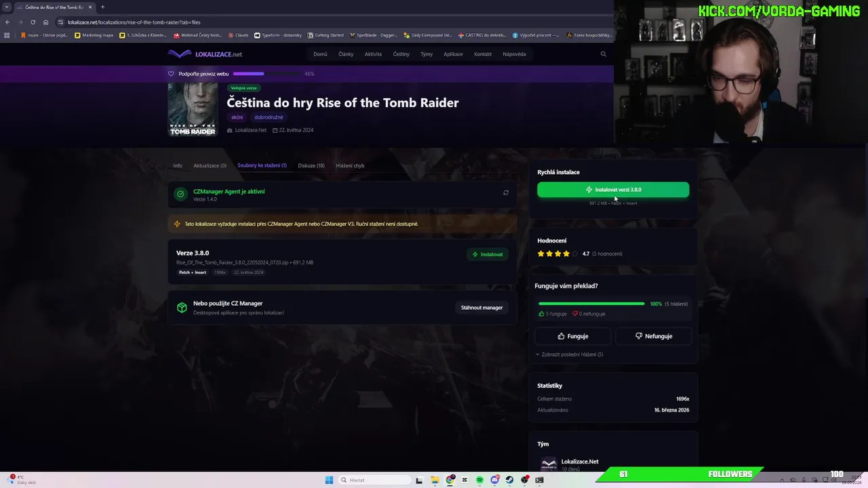Screen dimensions: 868x488
Task: Click the lightning warning icon in the notice
Action: pos(178,224)
